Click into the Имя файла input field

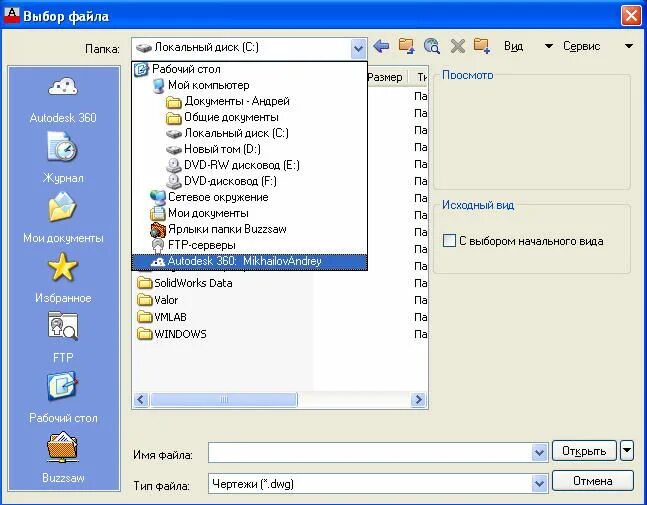(370, 453)
